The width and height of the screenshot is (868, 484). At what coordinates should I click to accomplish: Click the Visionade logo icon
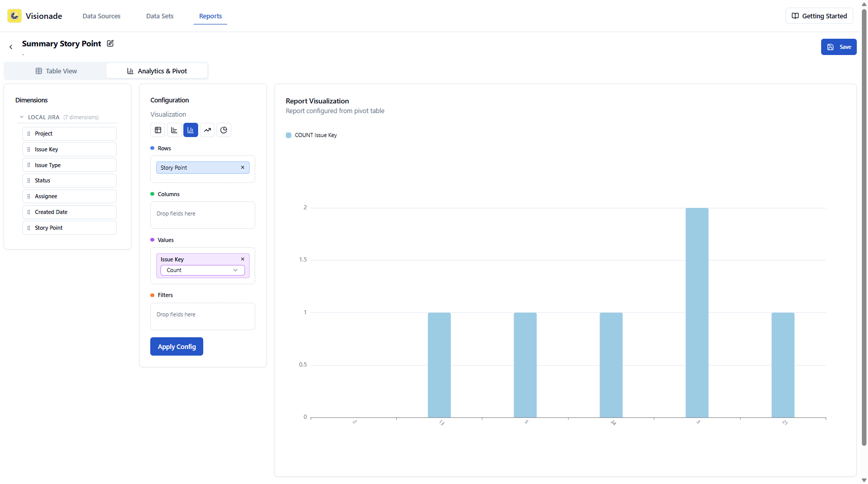click(x=14, y=15)
